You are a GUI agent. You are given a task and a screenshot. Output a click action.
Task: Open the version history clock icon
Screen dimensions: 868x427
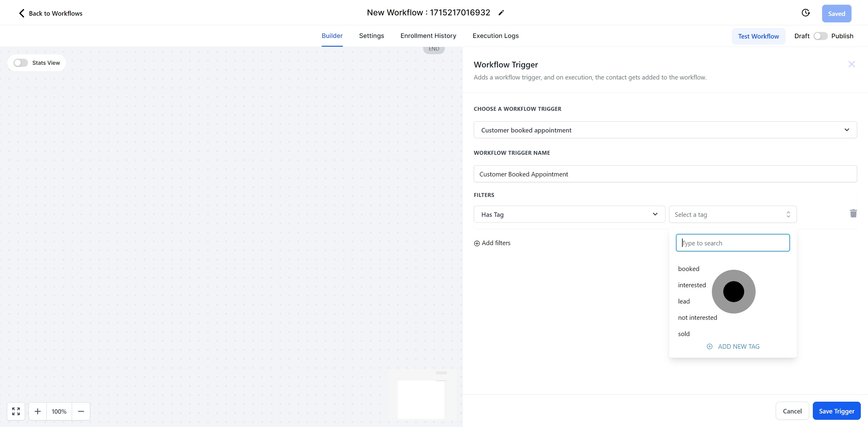tap(805, 13)
